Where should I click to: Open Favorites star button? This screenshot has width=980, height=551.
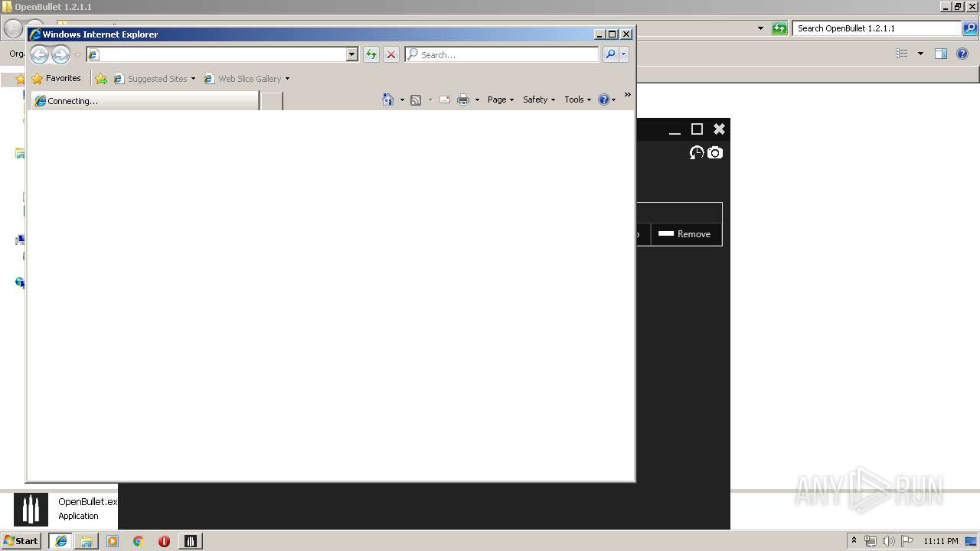tap(56, 78)
